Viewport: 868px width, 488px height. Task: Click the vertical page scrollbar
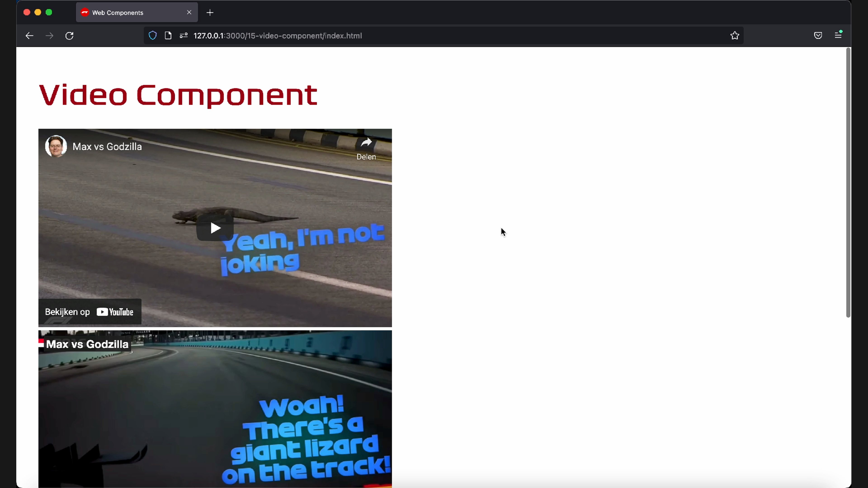[x=848, y=182]
